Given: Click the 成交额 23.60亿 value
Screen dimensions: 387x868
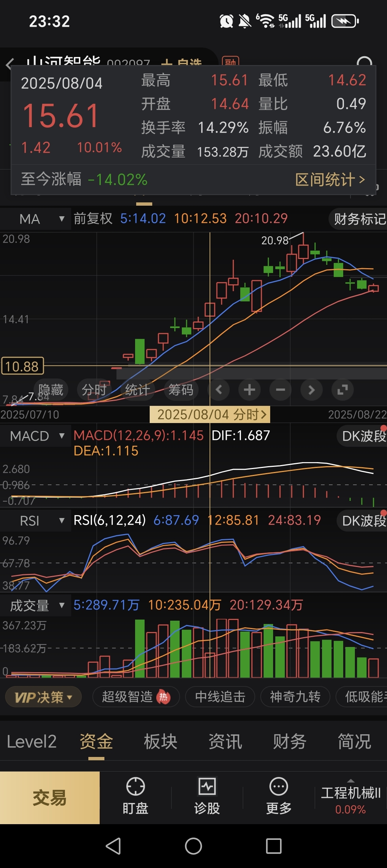Looking at the screenshot, I should pos(340,151).
